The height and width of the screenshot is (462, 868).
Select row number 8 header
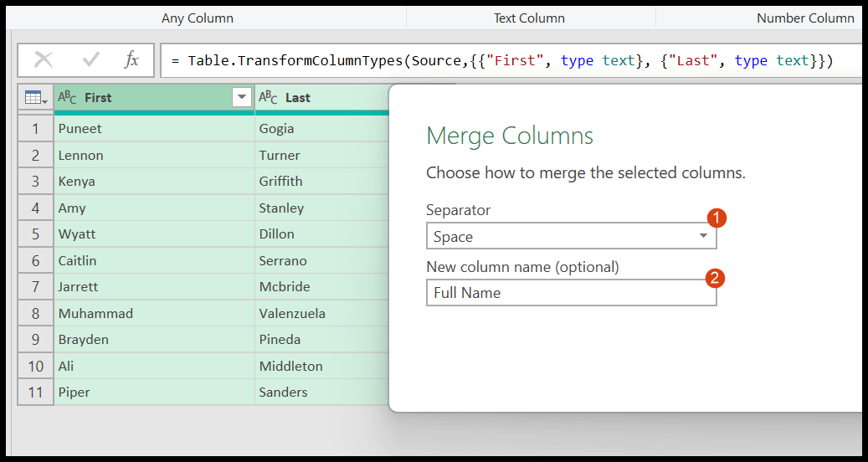pos(35,313)
